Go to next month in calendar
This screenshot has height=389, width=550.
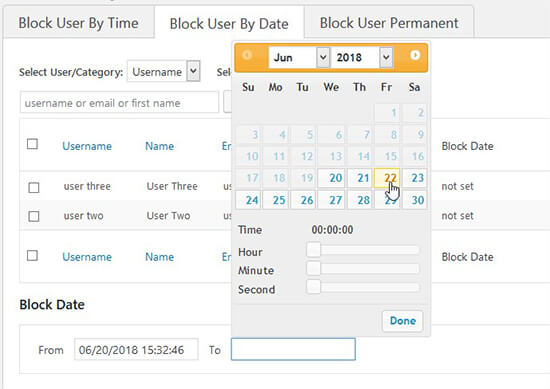coord(415,55)
